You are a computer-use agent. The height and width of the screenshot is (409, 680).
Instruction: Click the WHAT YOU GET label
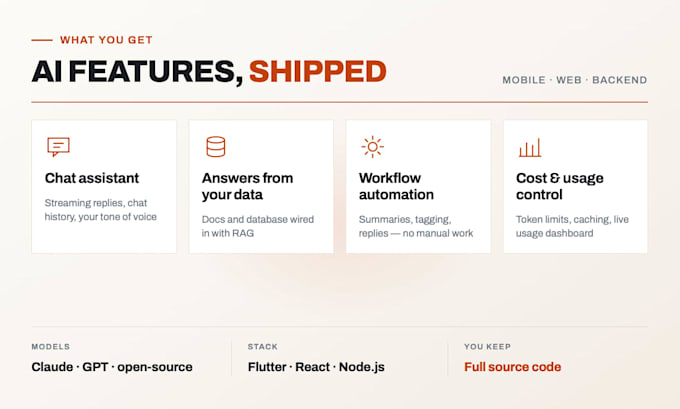(106, 40)
